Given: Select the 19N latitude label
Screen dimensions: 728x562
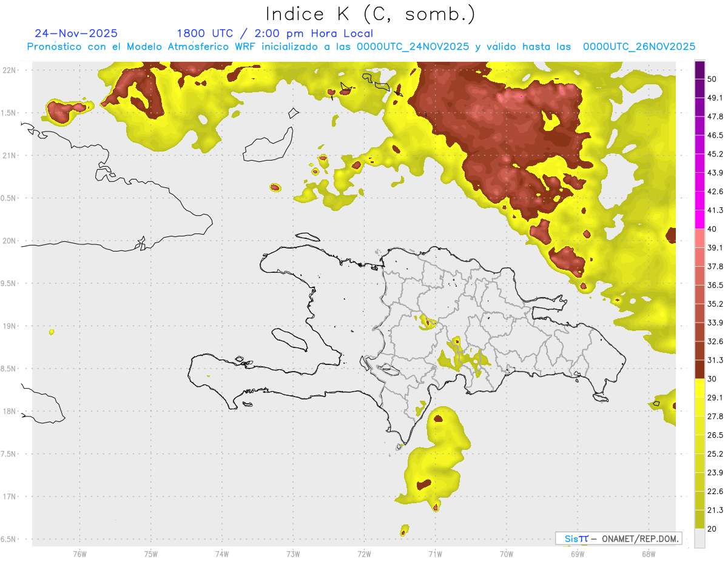Looking at the screenshot, I should point(8,326).
